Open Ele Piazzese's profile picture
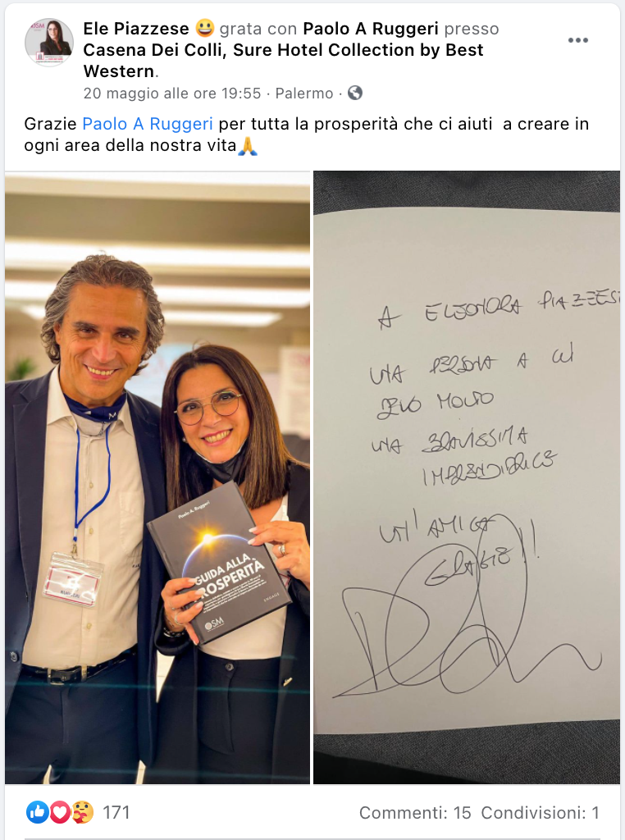625x840 pixels. click(x=48, y=43)
